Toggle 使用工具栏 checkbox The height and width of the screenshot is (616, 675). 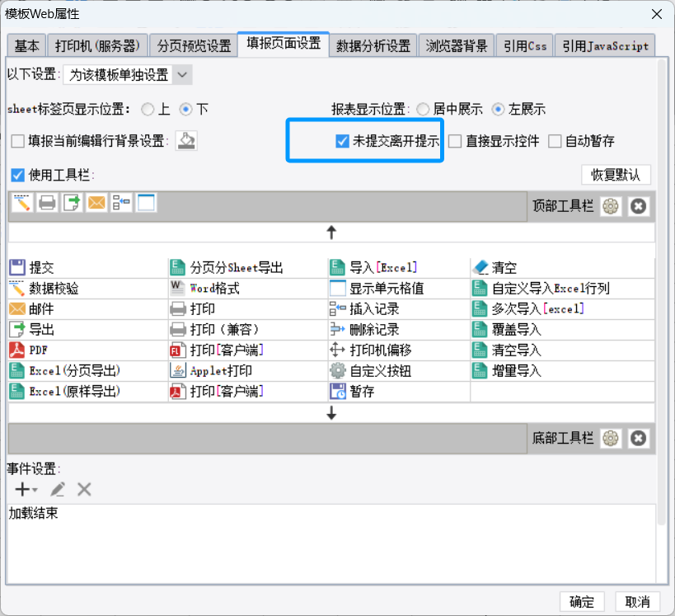point(17,176)
